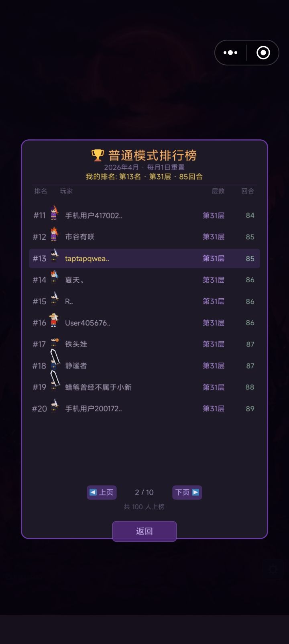
Task: Select the 夏天。 leaderboard entry
Action: coord(144,280)
